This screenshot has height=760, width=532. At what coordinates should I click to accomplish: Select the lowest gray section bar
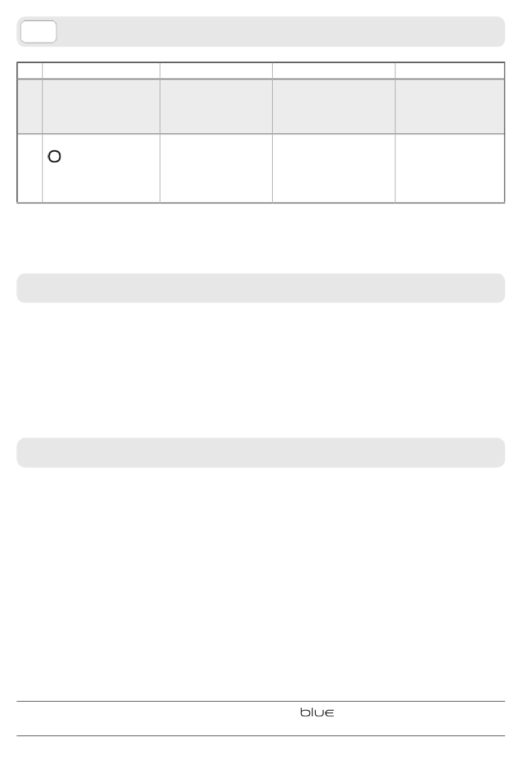tap(261, 453)
